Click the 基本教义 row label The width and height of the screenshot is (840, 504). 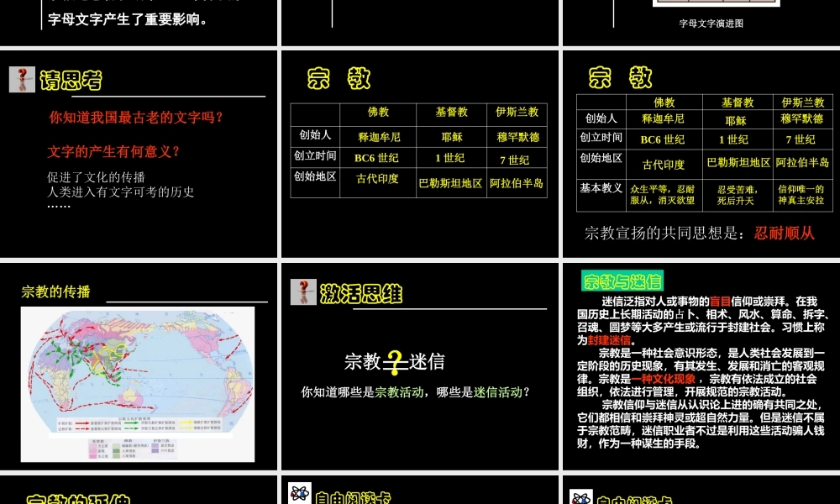coord(601,188)
